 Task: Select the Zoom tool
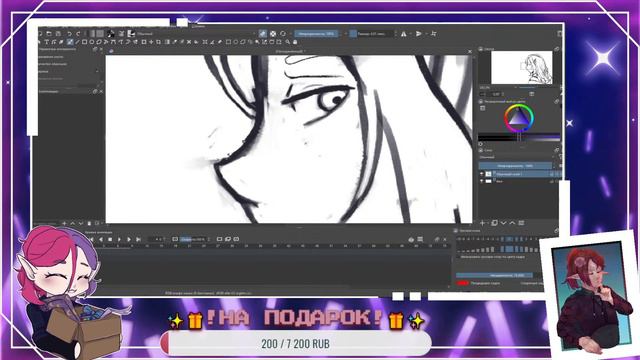tap(287, 42)
